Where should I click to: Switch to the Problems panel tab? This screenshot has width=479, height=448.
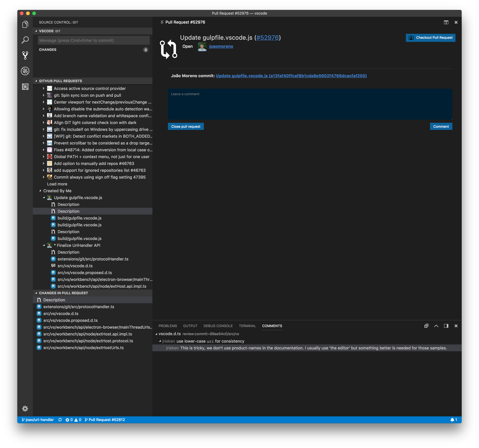(x=168, y=326)
